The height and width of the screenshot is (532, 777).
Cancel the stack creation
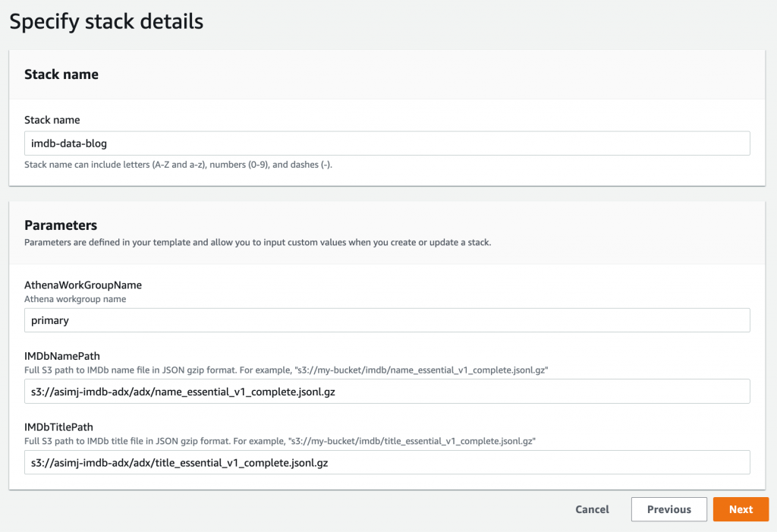pyautogui.click(x=592, y=509)
